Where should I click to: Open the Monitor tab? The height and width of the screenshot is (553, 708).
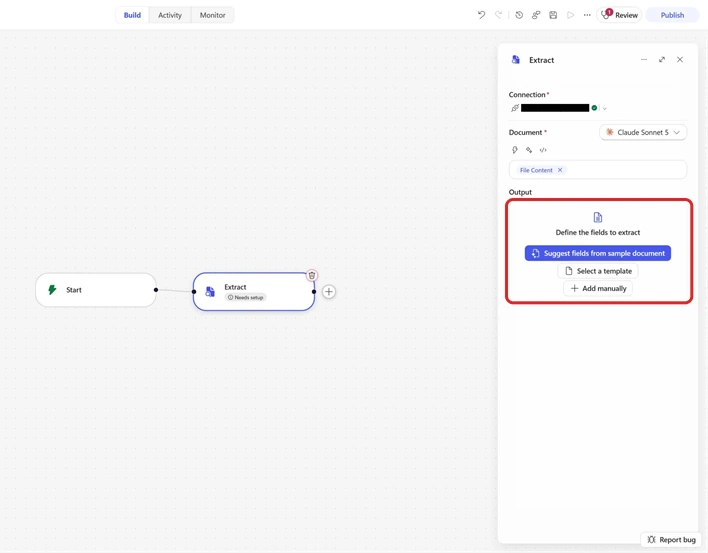[212, 15]
